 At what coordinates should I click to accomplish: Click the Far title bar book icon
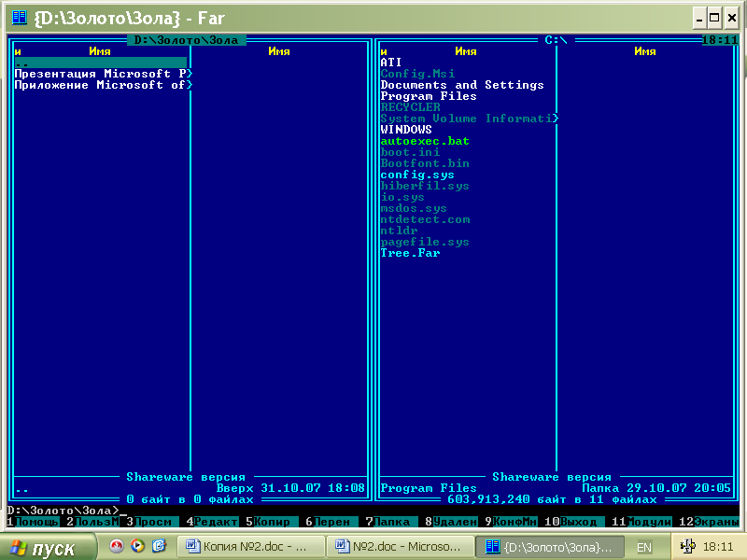click(19, 18)
